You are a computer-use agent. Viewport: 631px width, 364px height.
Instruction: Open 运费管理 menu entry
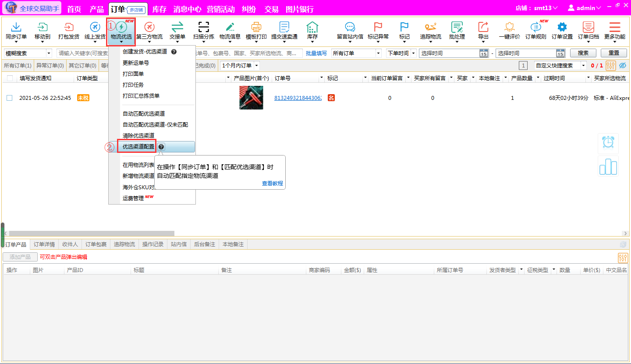pos(133,198)
